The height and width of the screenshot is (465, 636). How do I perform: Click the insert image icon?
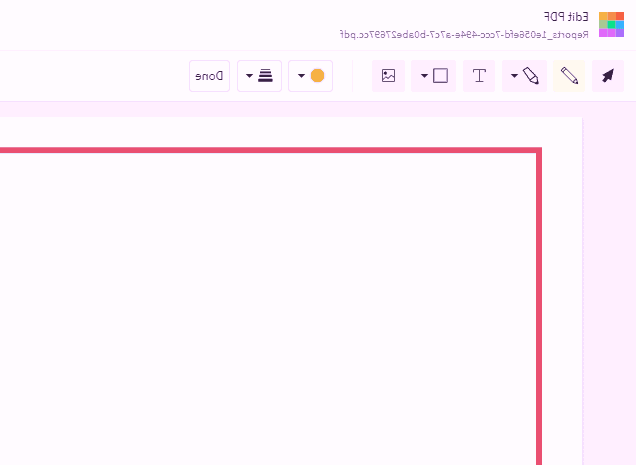click(x=389, y=76)
